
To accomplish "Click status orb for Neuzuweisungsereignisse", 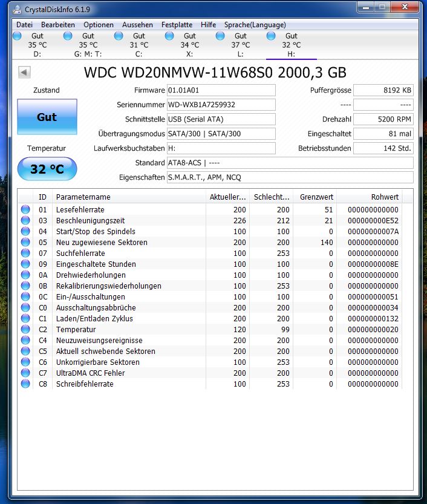I will click(25, 341).
